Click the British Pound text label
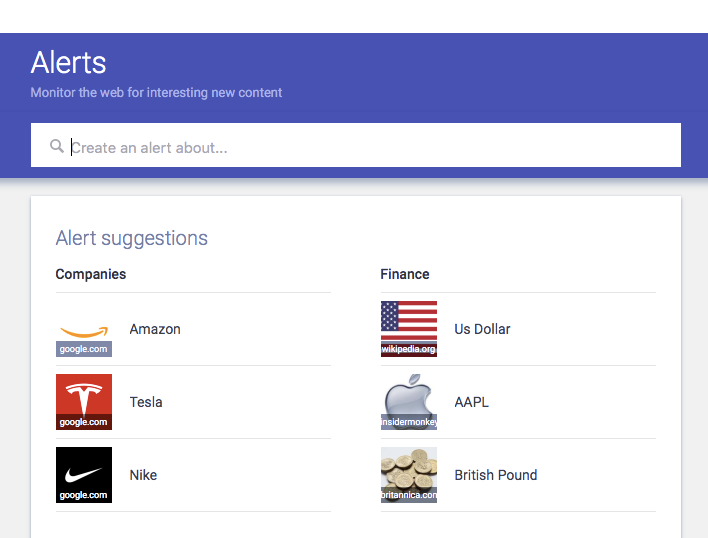This screenshot has width=708, height=538. click(x=495, y=475)
